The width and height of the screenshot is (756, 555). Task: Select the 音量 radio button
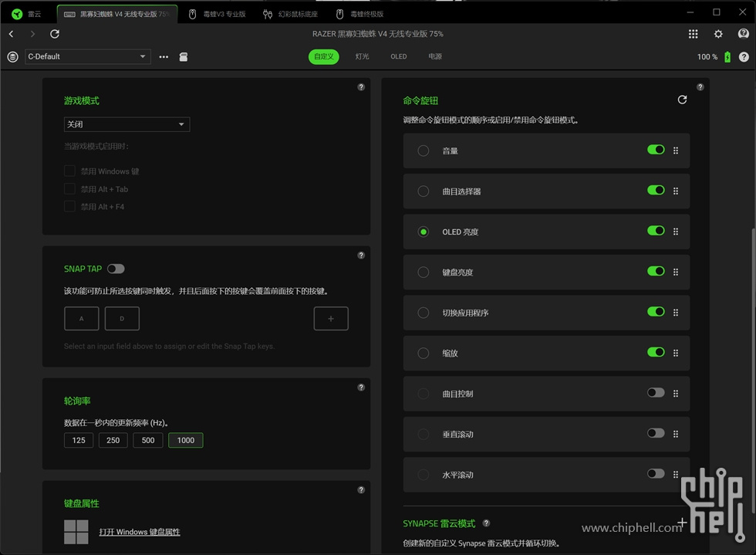pyautogui.click(x=424, y=151)
